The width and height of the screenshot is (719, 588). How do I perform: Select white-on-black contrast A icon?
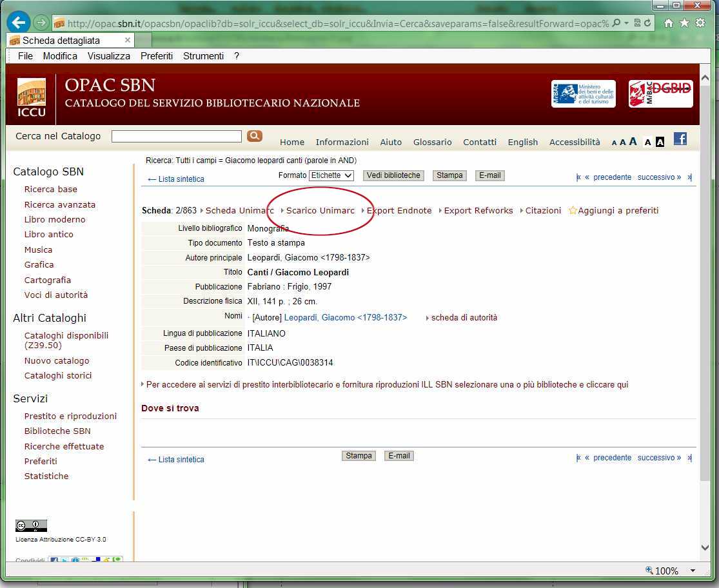[660, 142]
